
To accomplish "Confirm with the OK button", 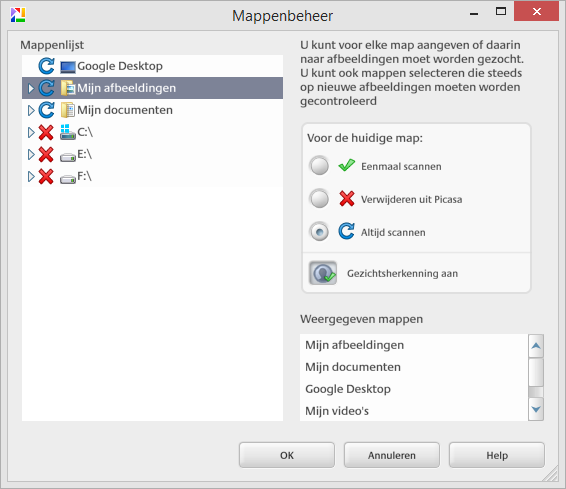I will click(x=287, y=455).
